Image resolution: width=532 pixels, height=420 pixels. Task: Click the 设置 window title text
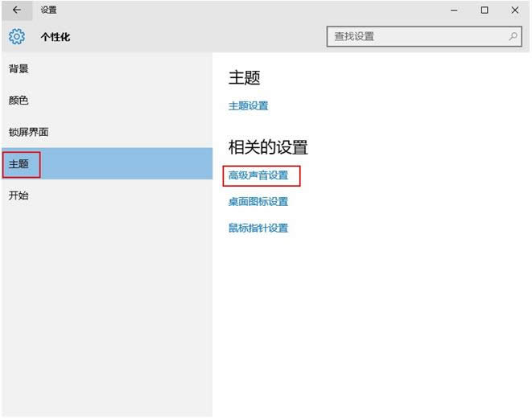(48, 10)
